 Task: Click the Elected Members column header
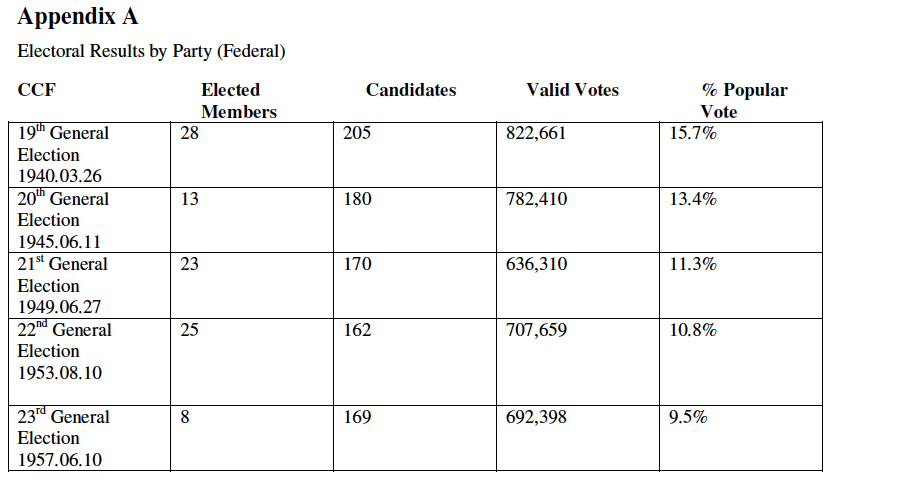239,101
